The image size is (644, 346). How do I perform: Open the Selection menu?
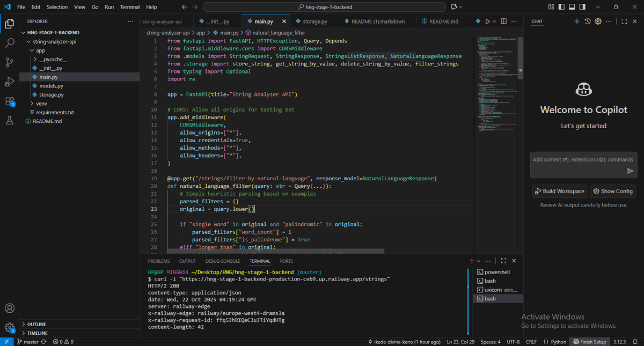pos(57,7)
